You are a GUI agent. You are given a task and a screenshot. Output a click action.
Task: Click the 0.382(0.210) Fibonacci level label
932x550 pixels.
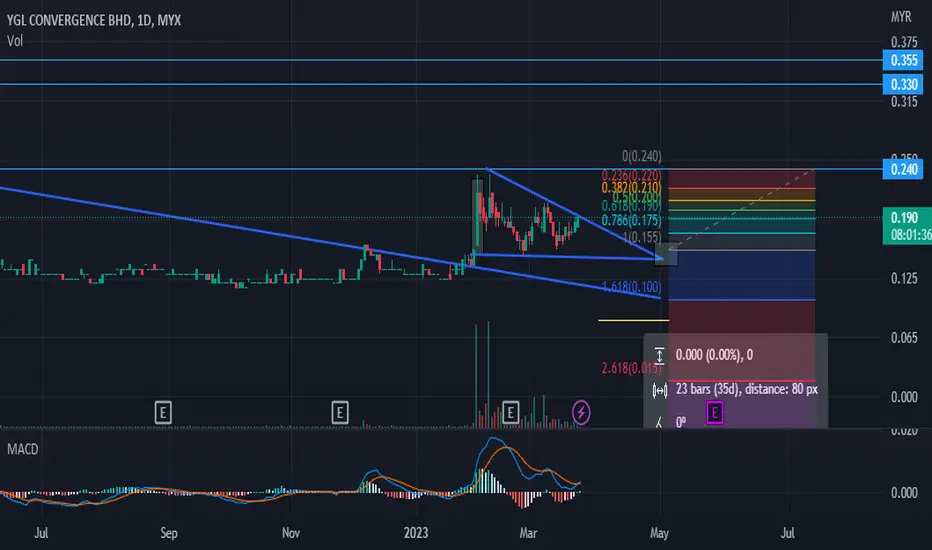[631, 187]
